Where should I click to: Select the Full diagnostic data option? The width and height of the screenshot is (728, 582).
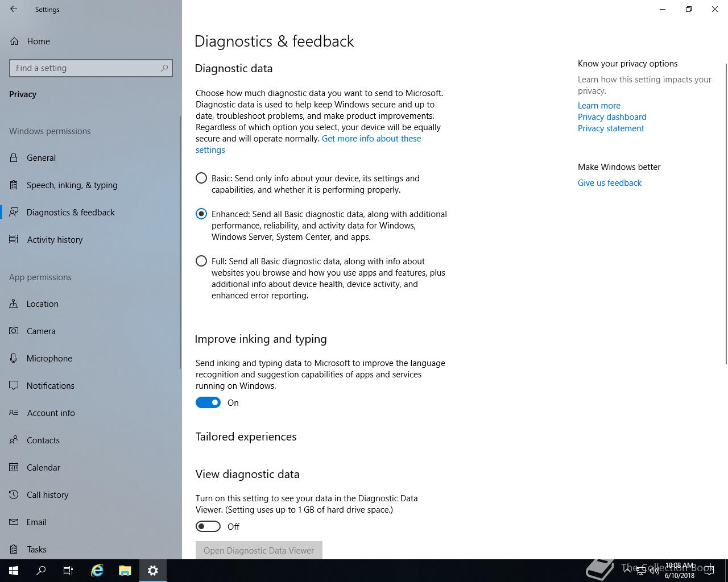click(x=201, y=261)
